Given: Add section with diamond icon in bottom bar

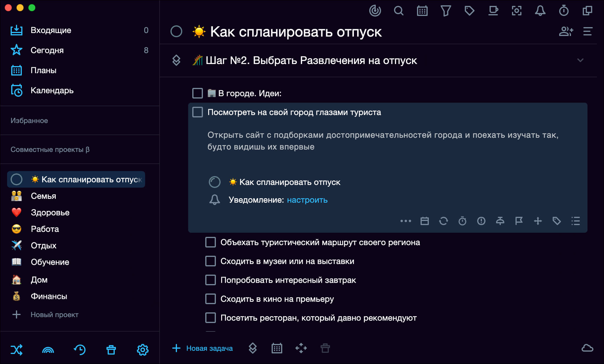Looking at the screenshot, I should [x=252, y=348].
